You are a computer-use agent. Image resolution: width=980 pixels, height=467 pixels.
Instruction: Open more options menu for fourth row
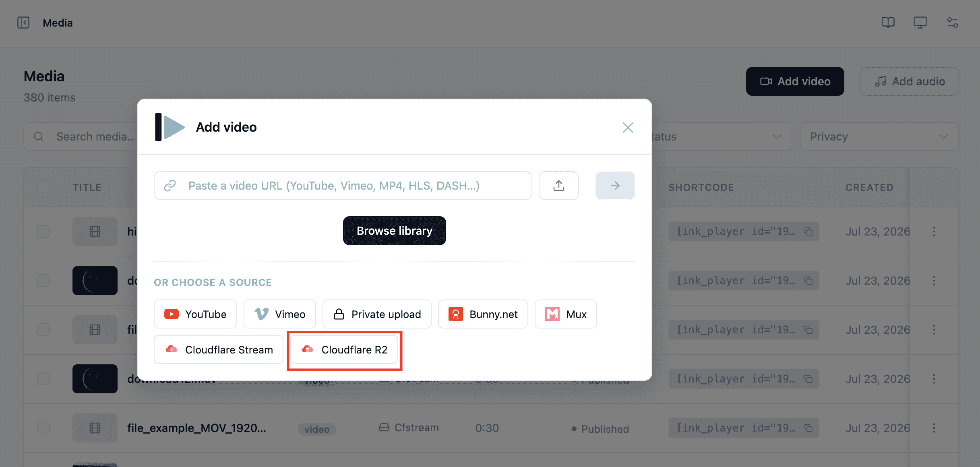click(934, 379)
